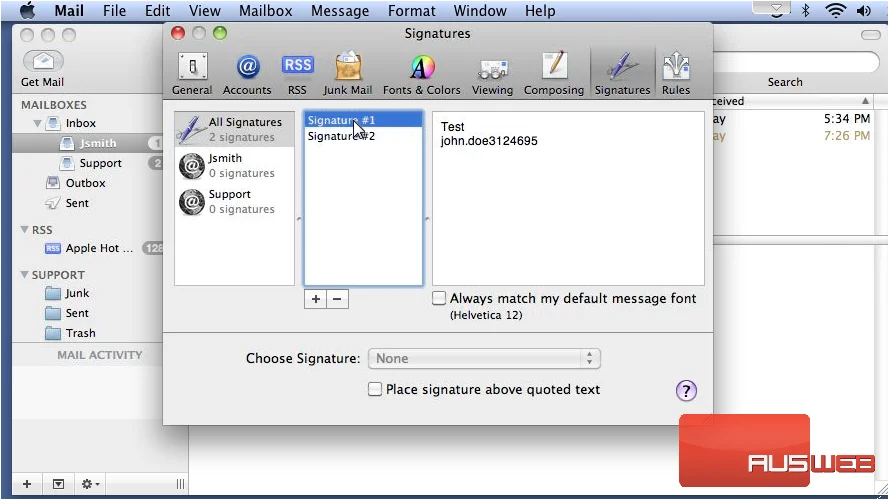
Task: Open the Choose Signature dropdown
Action: (x=484, y=358)
